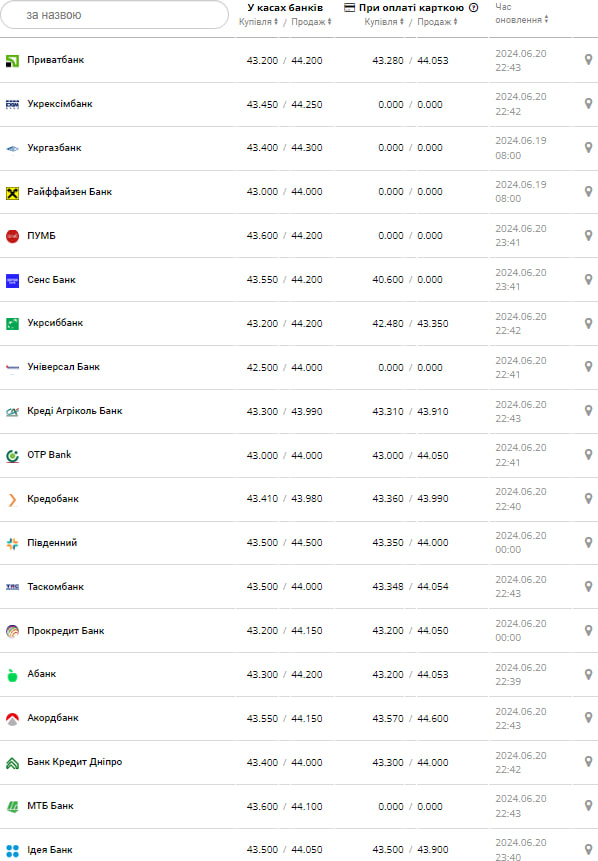
Task: Click the Абанк green apple logo
Action: click(x=12, y=675)
